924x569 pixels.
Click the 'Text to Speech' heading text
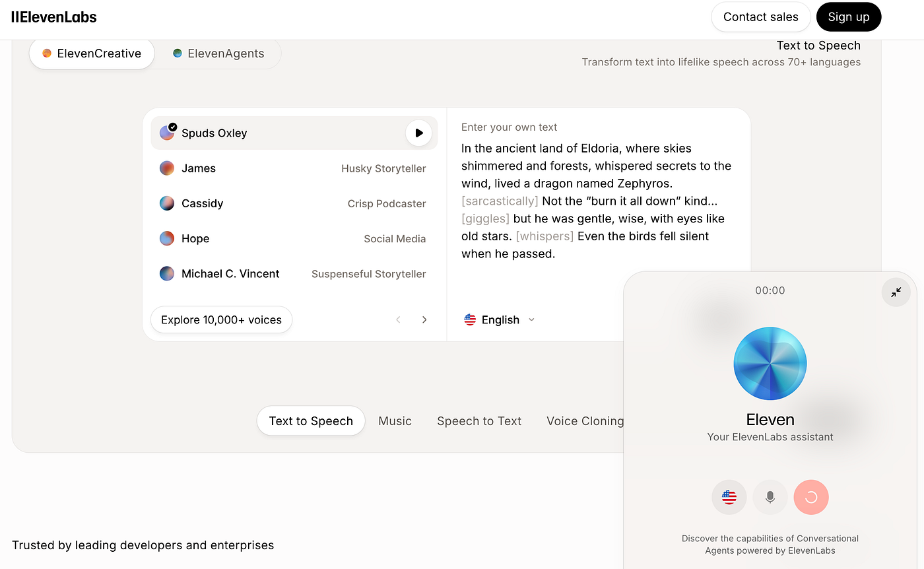pyautogui.click(x=818, y=46)
